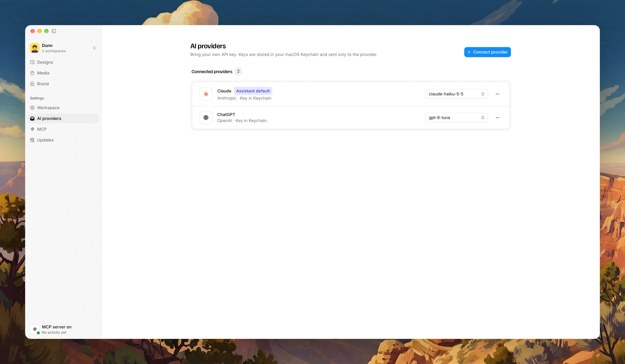The image size is (625, 364).
Task: Click the ChatGPT provider logo icon
Action: point(206,117)
